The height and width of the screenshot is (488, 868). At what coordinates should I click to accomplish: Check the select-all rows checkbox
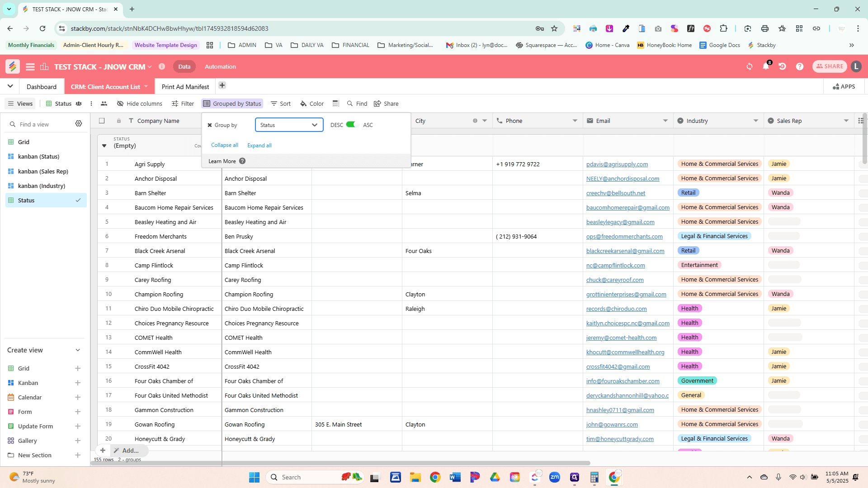click(x=102, y=121)
